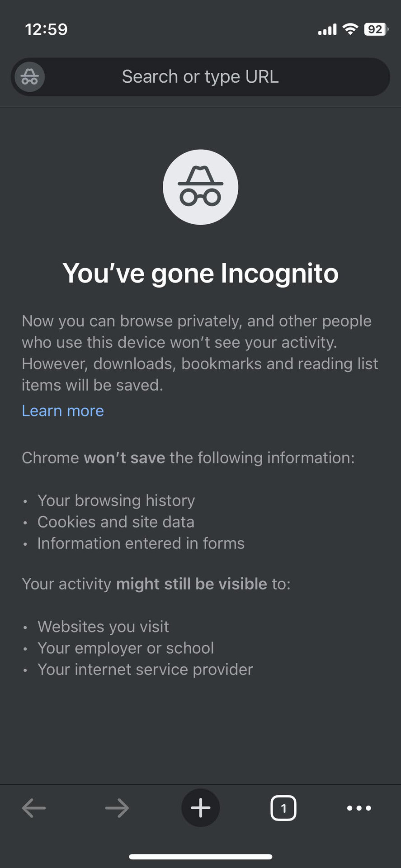Viewport: 401px width, 868px height.
Task: Tap the Wi-Fi status icon
Action: tap(350, 29)
